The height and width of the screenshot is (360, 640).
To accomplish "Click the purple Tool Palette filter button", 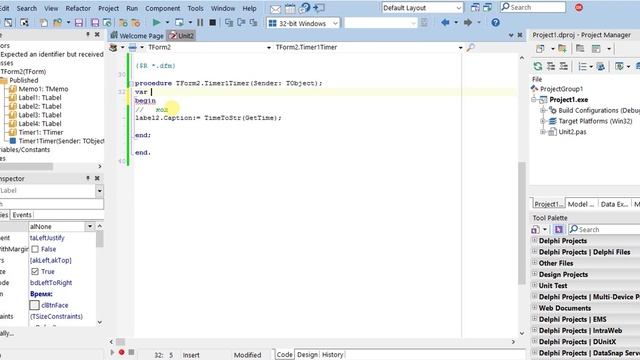I will click(x=559, y=229).
